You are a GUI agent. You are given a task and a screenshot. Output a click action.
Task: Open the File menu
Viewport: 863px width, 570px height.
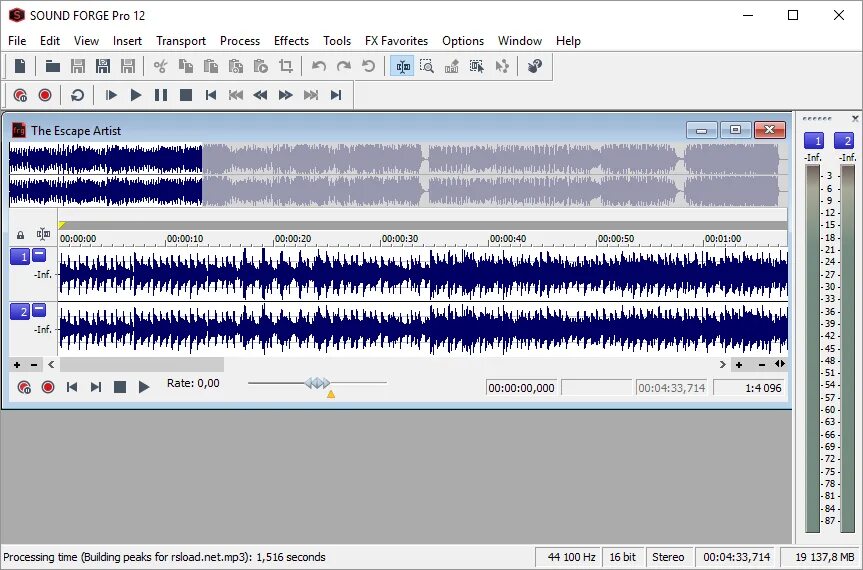17,41
